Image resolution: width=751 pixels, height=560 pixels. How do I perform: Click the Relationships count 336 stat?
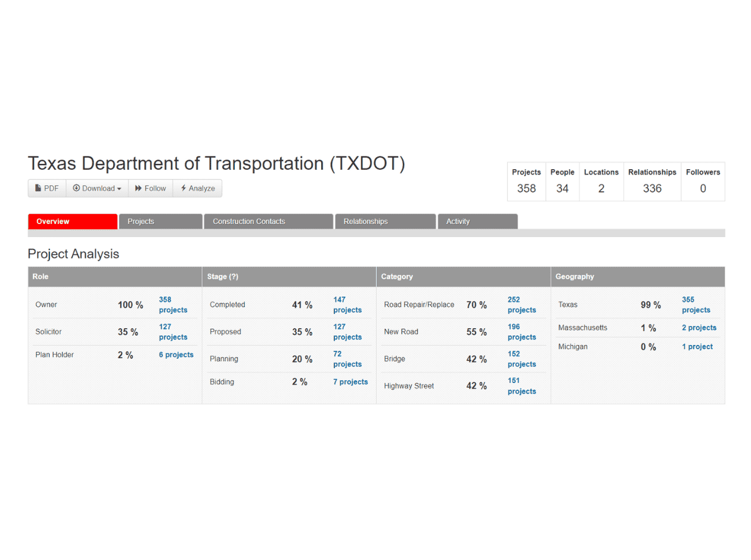652,188
